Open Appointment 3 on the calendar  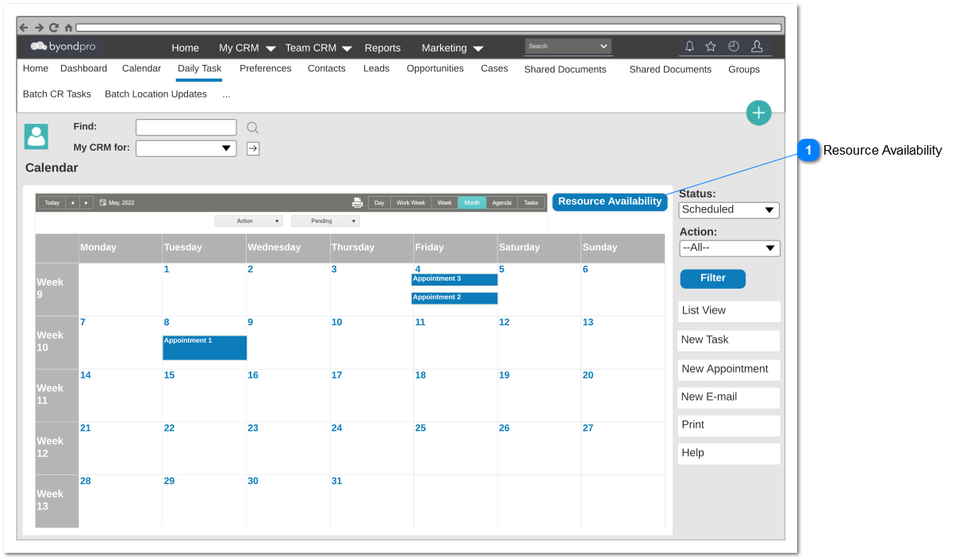pos(454,279)
